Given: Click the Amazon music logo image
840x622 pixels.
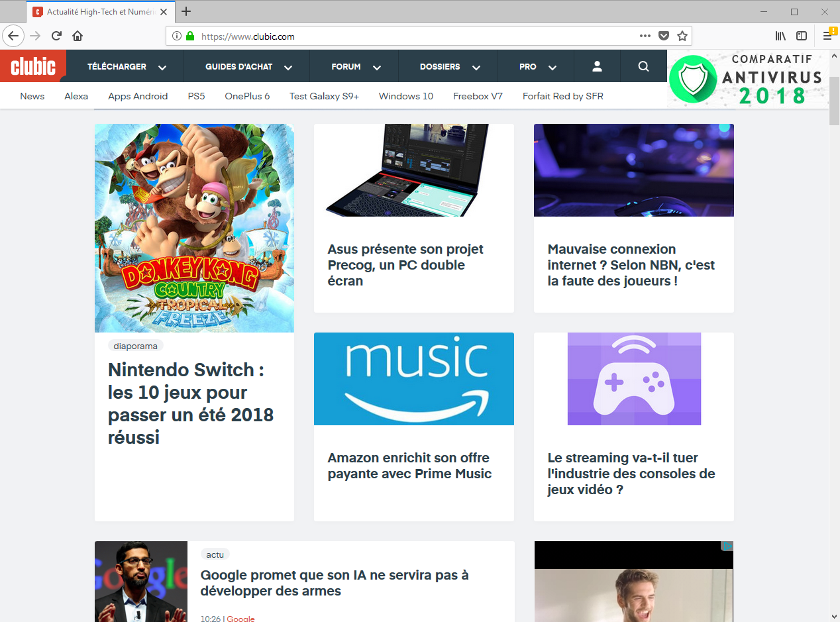Looking at the screenshot, I should tap(414, 379).
